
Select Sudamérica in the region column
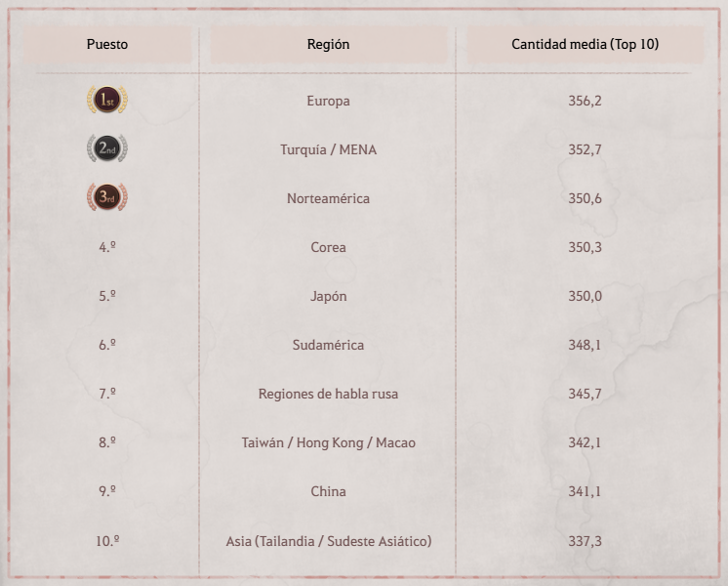tap(328, 345)
